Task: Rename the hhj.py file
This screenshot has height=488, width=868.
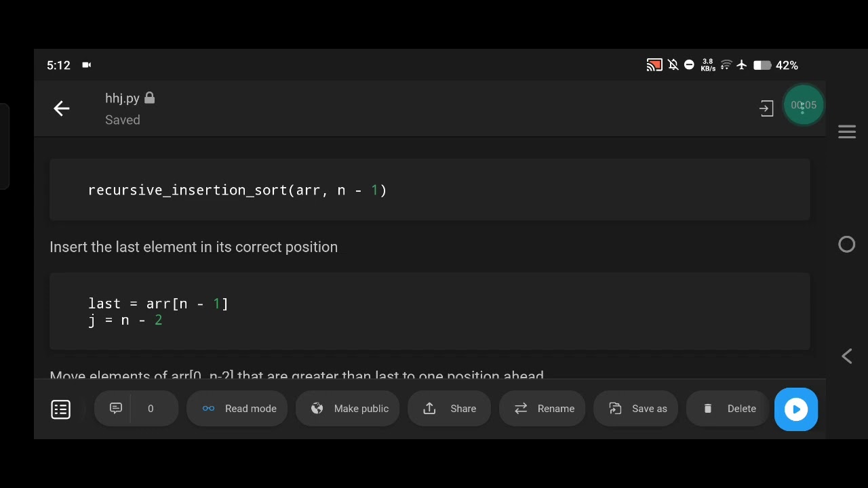Action: tap(542, 409)
